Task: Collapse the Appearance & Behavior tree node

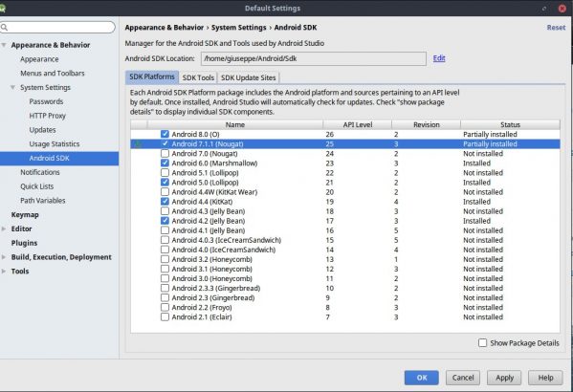Action: tap(4, 45)
